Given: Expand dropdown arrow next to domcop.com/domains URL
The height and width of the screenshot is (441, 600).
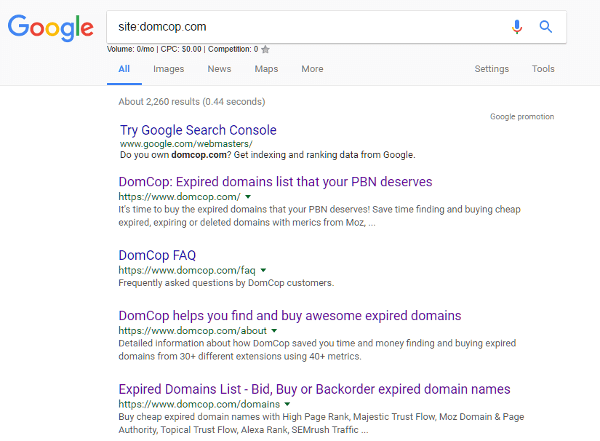Looking at the screenshot, I should click(287, 404).
